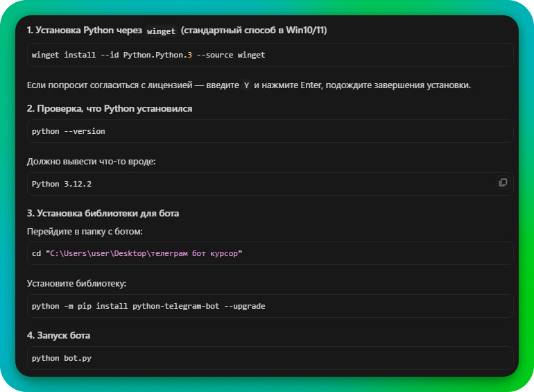The image size is (534, 392).
Task: Click heading 3 about installing bot library
Action: 107,213
